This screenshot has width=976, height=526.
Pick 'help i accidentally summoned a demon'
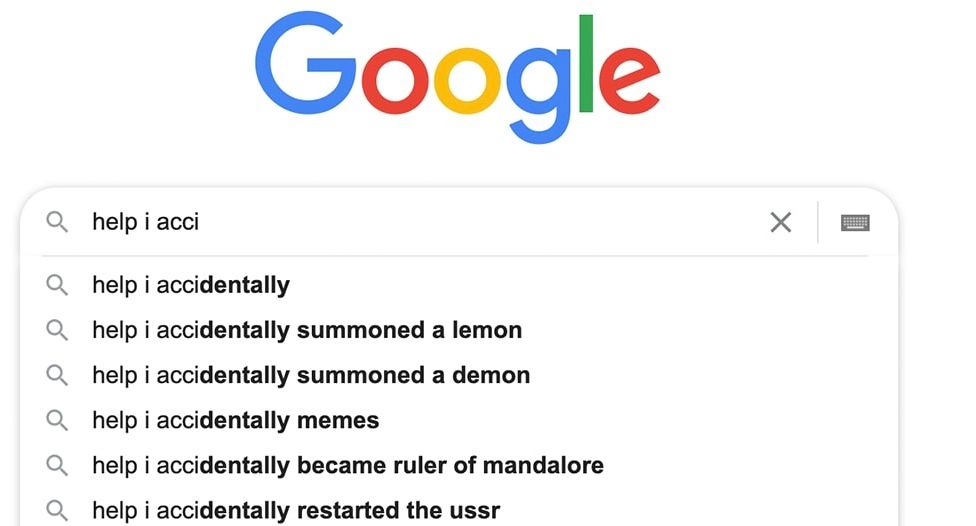[311, 375]
